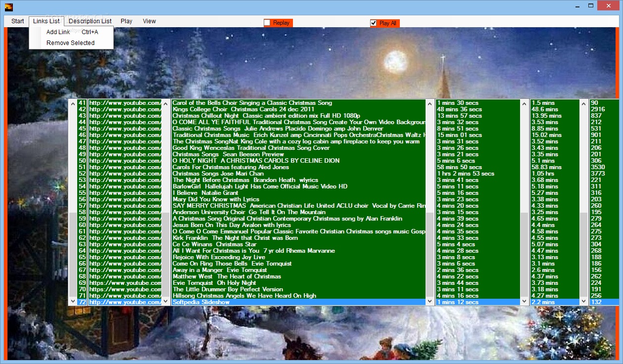The width and height of the screenshot is (623, 364).
Task: Select 'O COME ALL YE FAITHFUL' row
Action: coord(298,122)
